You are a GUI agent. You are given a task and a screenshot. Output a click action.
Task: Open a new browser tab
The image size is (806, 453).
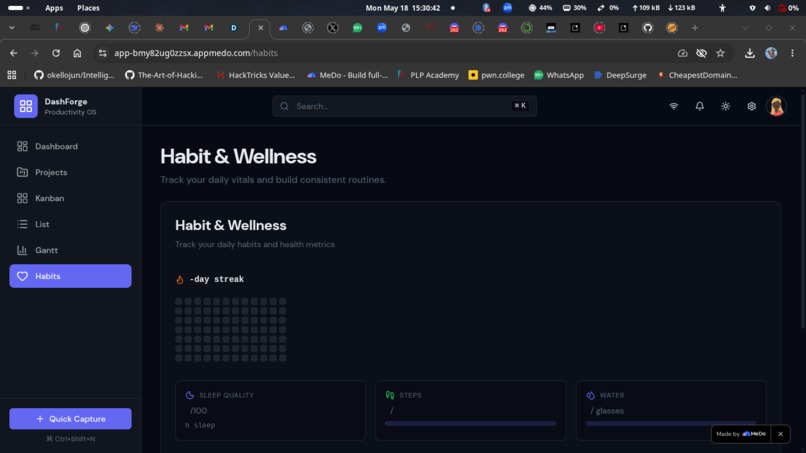tap(694, 28)
